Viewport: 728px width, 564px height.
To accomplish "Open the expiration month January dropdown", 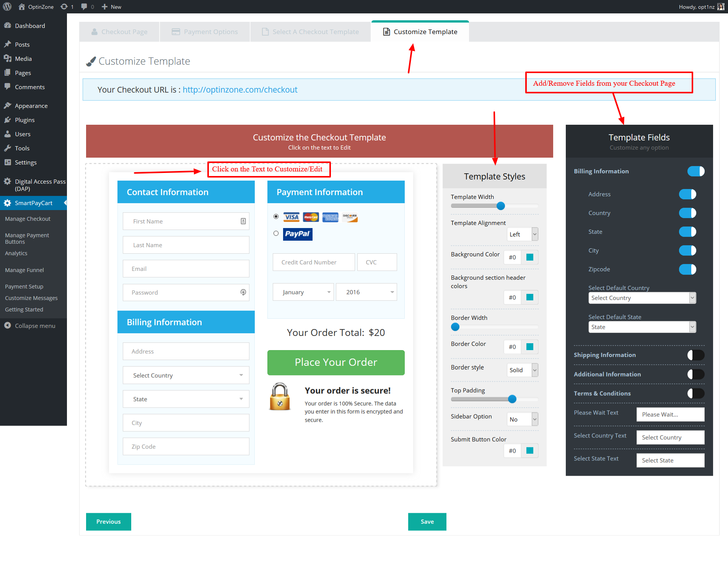I will (303, 292).
